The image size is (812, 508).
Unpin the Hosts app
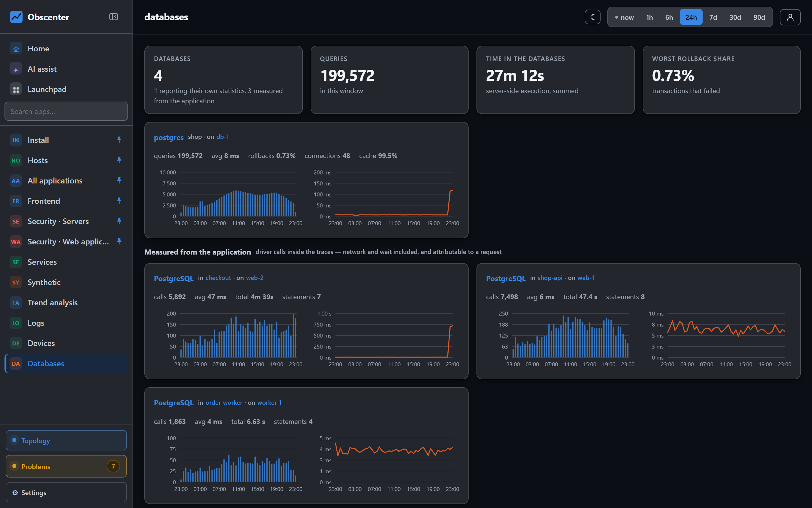(x=119, y=160)
